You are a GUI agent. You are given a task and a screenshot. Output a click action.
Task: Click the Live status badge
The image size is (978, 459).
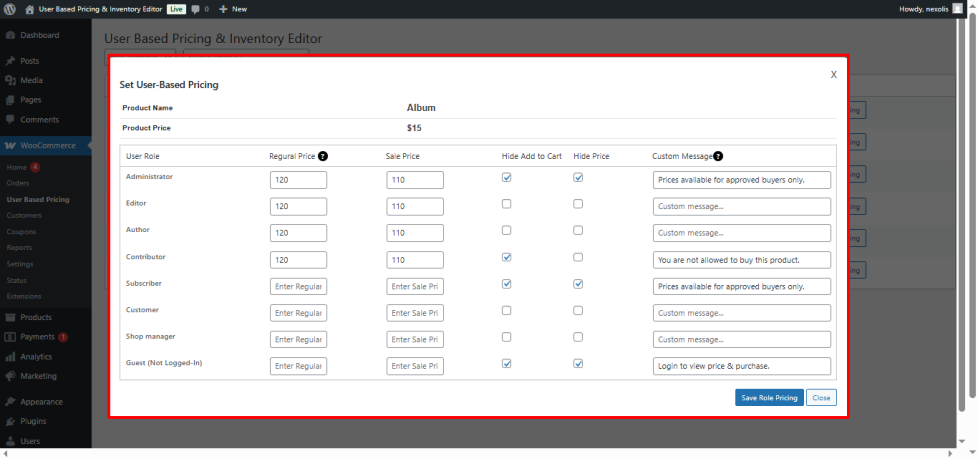(177, 9)
